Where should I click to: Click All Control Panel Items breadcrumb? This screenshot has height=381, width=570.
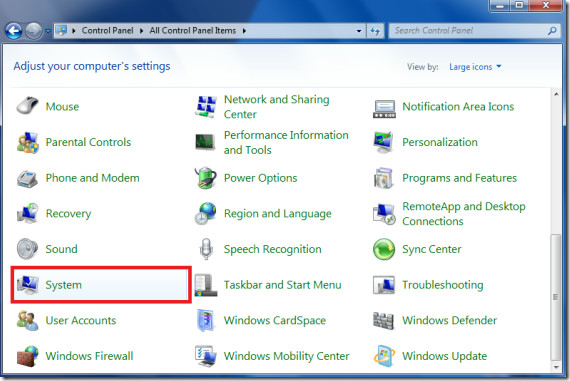(x=193, y=31)
